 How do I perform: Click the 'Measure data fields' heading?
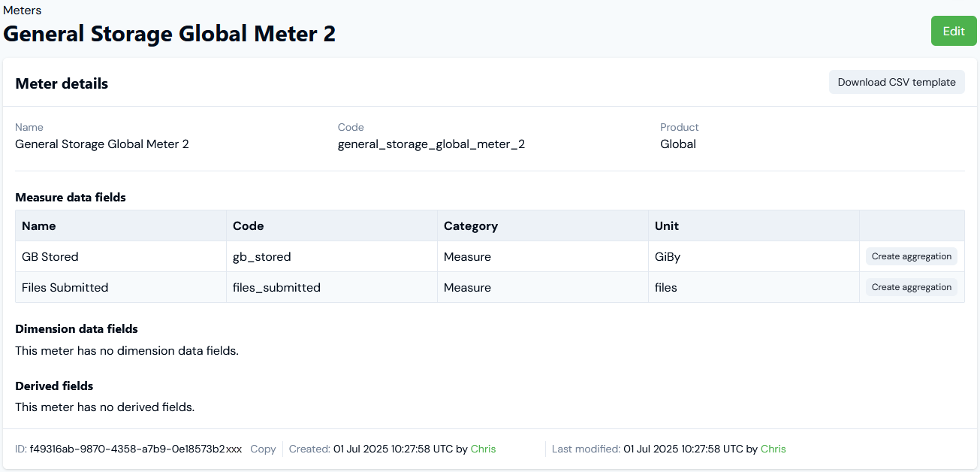tap(71, 198)
